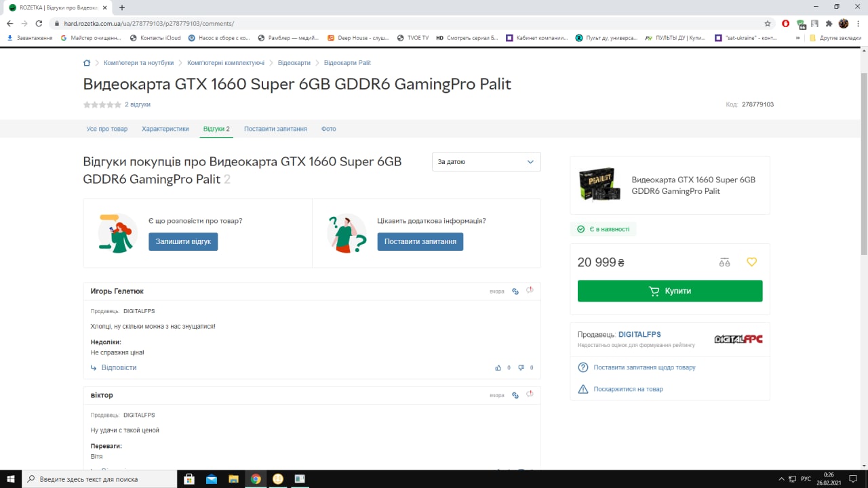Click blue 'Поставити запитання' button
Viewport: 868px width, 488px height.
coord(420,241)
